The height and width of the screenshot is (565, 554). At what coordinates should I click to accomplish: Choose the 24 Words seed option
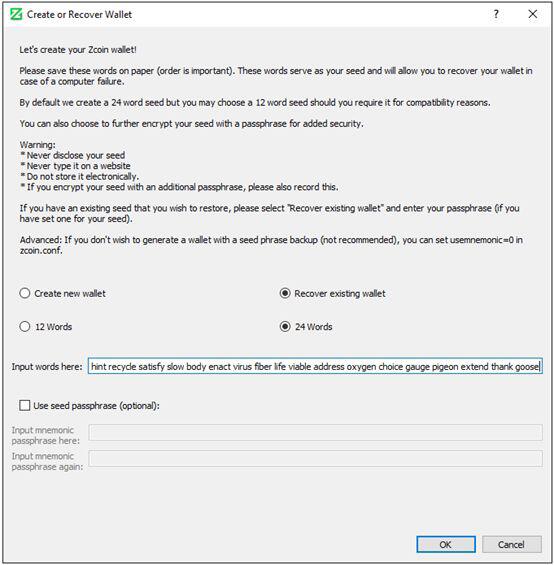(x=306, y=326)
